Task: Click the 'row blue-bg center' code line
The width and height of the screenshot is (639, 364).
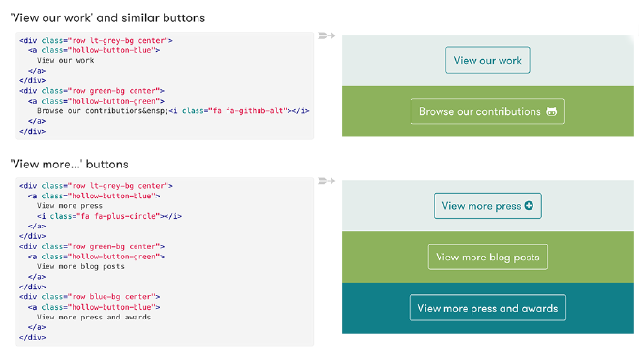Action: 90,297
